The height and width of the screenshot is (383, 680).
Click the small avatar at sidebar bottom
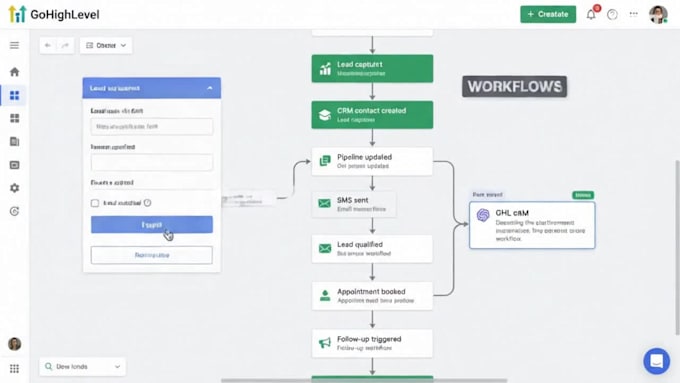tap(14, 344)
